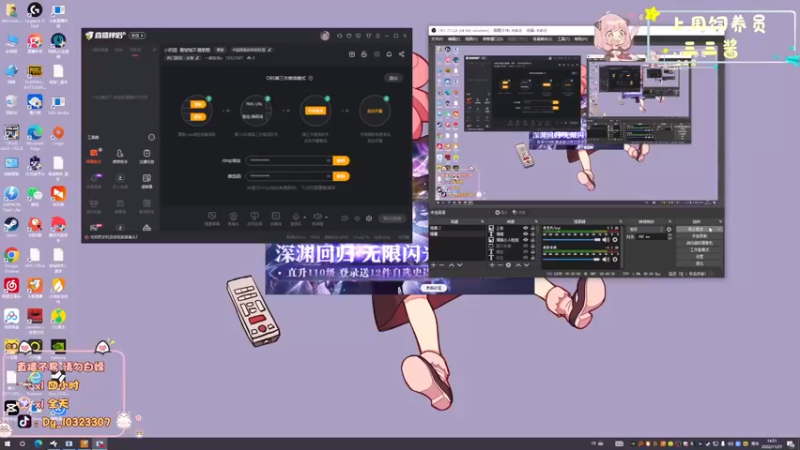Click the camera screenshot icon in streaming companion

point(352,54)
